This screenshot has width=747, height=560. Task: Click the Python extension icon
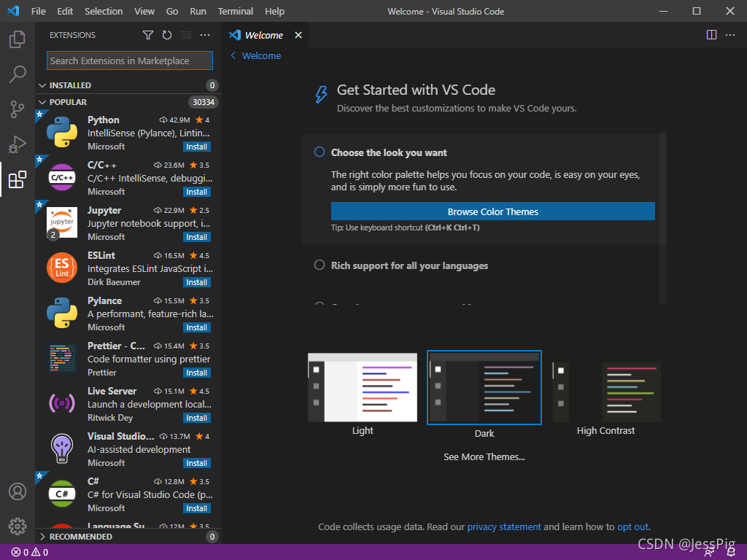(x=62, y=132)
